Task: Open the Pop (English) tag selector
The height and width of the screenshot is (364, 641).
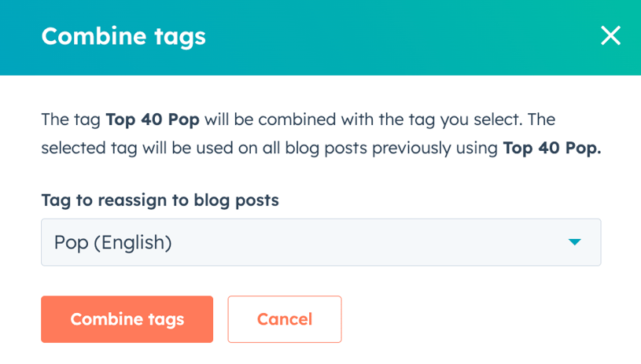Action: 320,242
